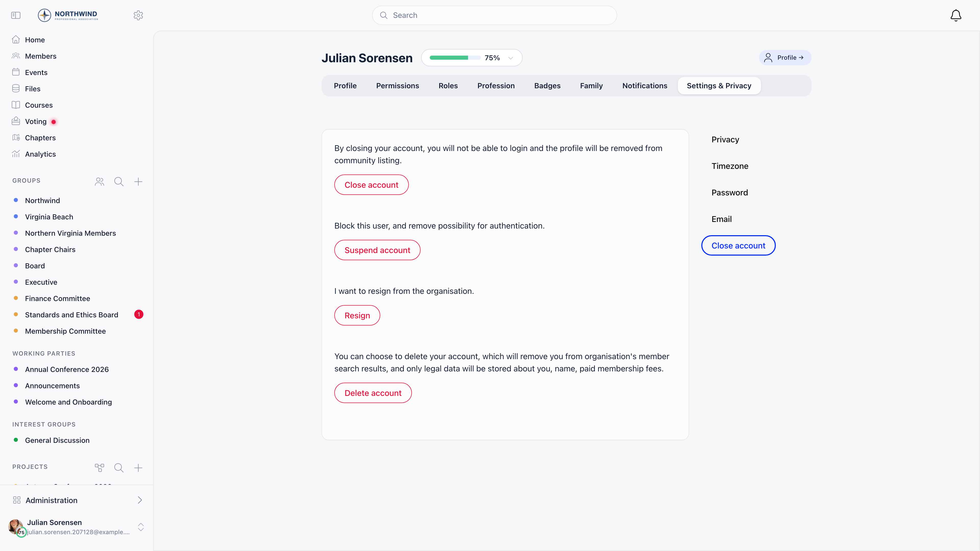Jump to Timezone section
Image resolution: width=980 pixels, height=551 pixels.
pos(730,166)
